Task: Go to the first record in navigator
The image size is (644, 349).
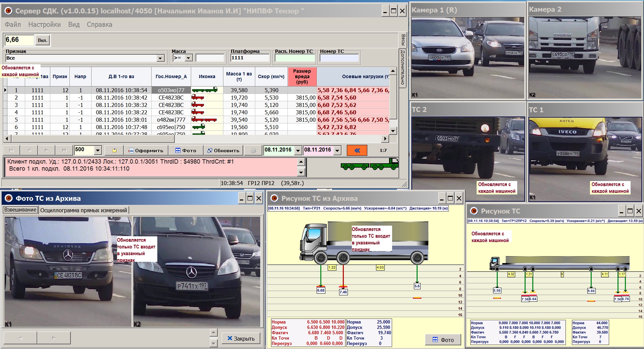Action: [x=11, y=151]
